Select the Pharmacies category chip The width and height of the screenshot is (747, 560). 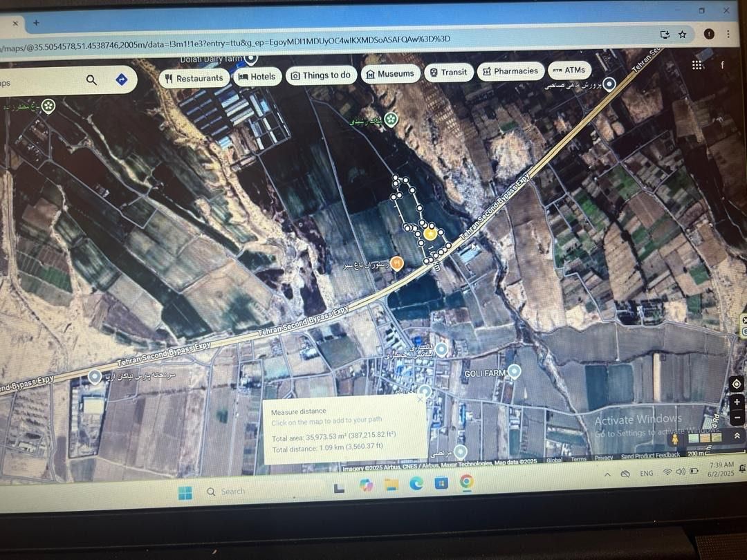510,71
